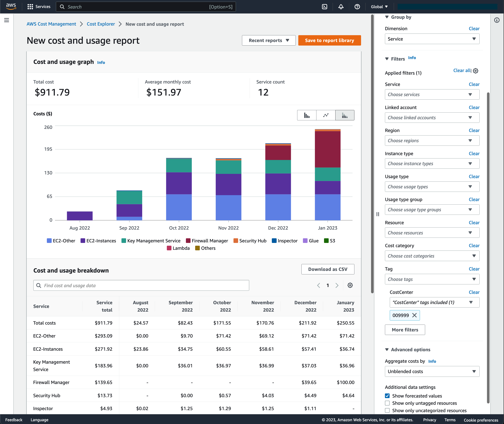Open the Recent reports menu
Viewport: 504px width, 424px height.
tap(268, 40)
